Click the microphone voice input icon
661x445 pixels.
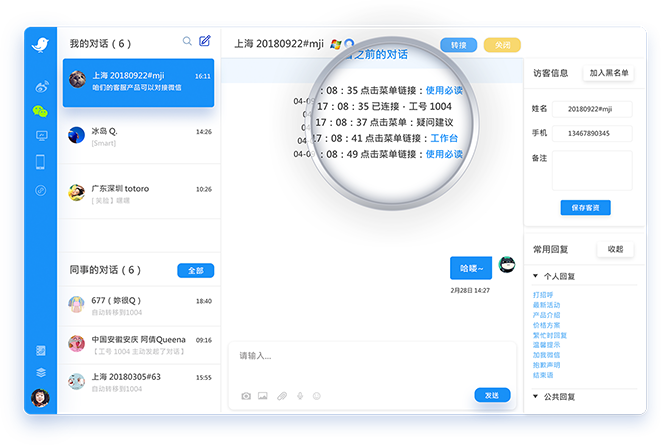[299, 396]
